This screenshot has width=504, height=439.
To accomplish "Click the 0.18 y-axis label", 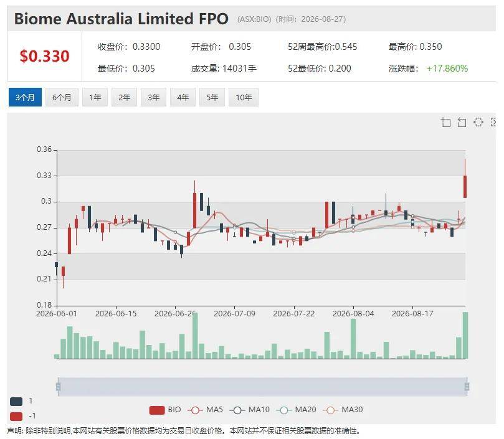I will [44, 305].
